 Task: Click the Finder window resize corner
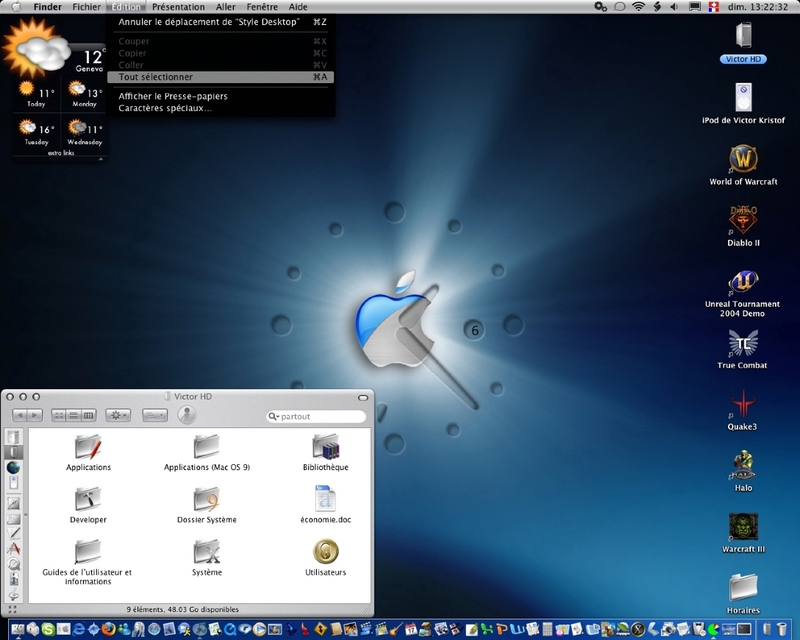[367, 609]
